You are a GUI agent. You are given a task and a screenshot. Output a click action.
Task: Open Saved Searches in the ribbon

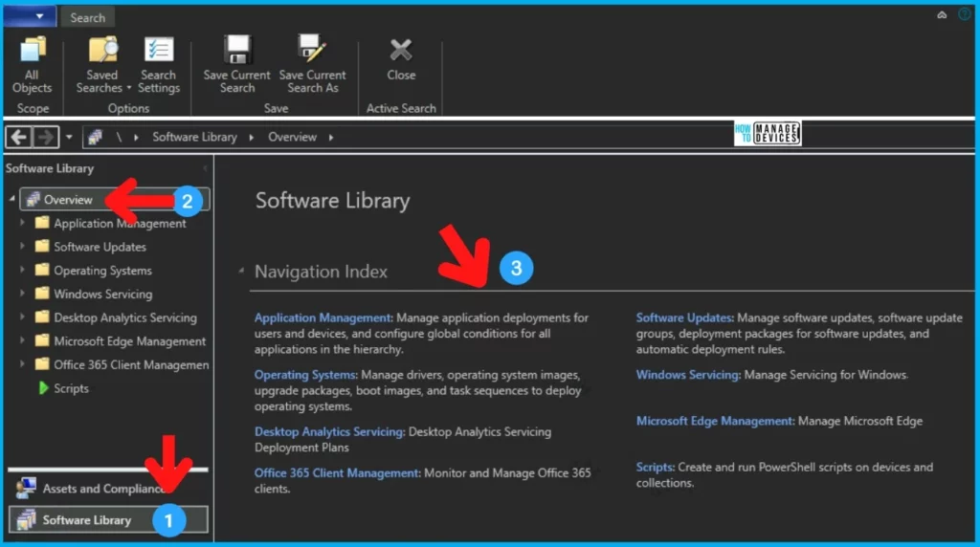102,64
